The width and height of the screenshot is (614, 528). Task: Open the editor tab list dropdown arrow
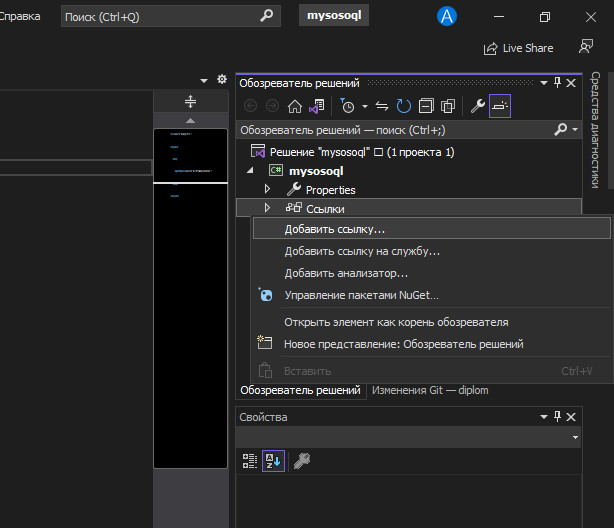click(204, 81)
